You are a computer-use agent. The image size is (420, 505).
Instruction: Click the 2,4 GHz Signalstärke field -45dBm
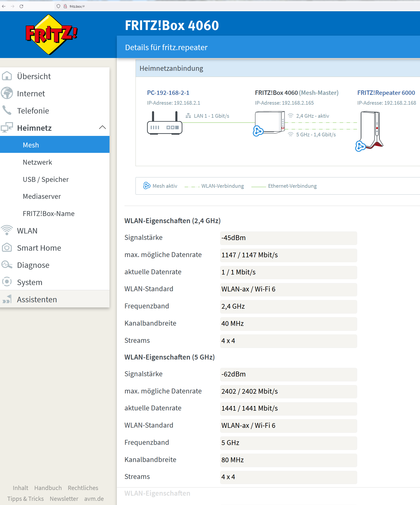pos(288,238)
